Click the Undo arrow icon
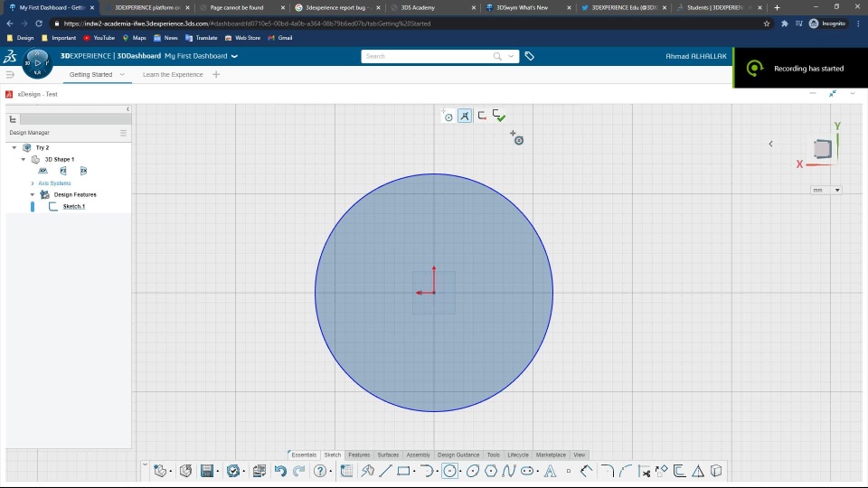Image resolution: width=868 pixels, height=488 pixels. (280, 471)
